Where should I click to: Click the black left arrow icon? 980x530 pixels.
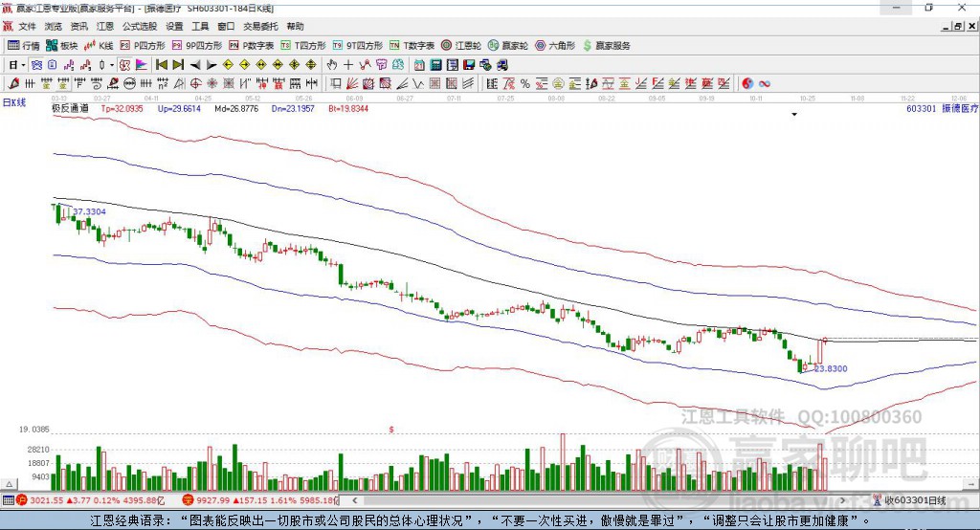[x=195, y=65]
